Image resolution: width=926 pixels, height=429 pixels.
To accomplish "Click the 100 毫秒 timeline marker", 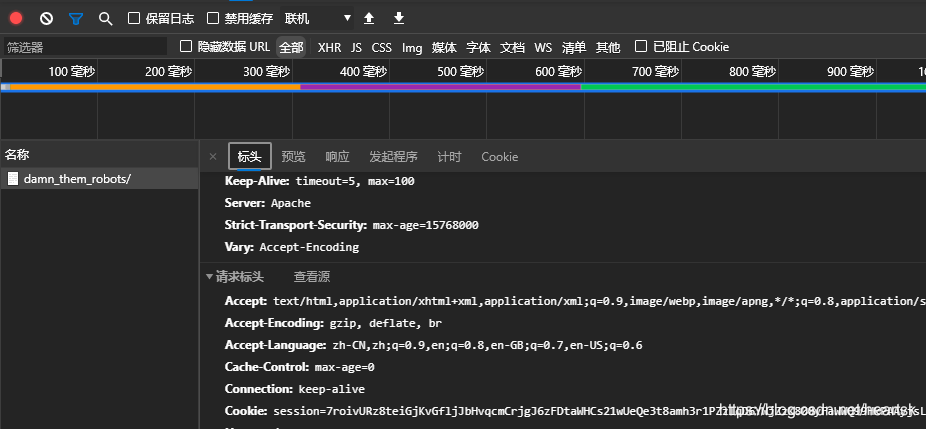I will point(71,72).
